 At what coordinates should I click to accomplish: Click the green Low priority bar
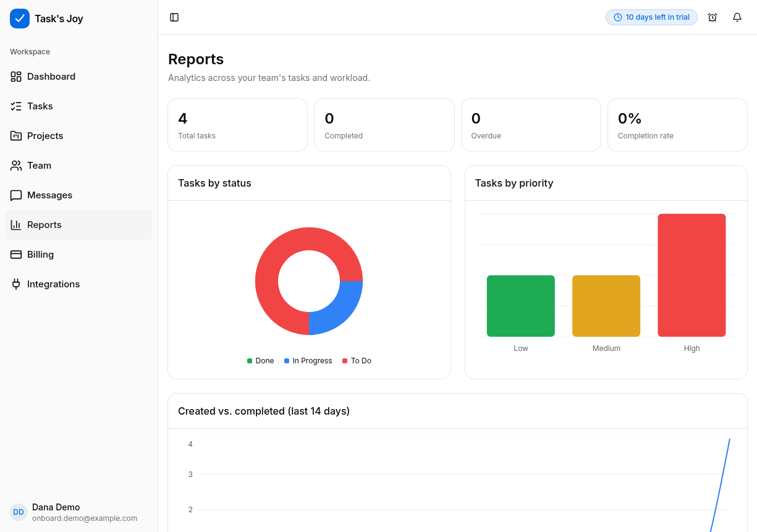[521, 306]
